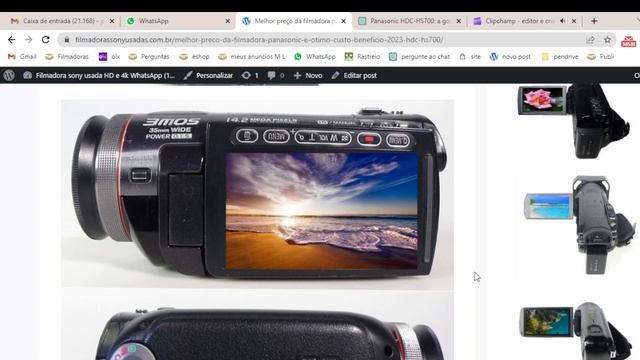640x360 pixels.
Task: Go back to the previous page
Action: [x=11, y=40]
